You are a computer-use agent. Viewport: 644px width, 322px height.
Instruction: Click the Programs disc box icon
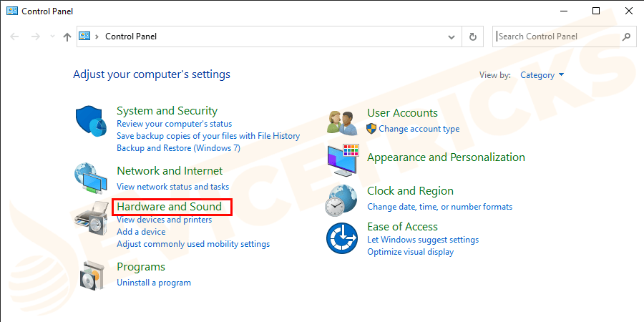(x=93, y=275)
